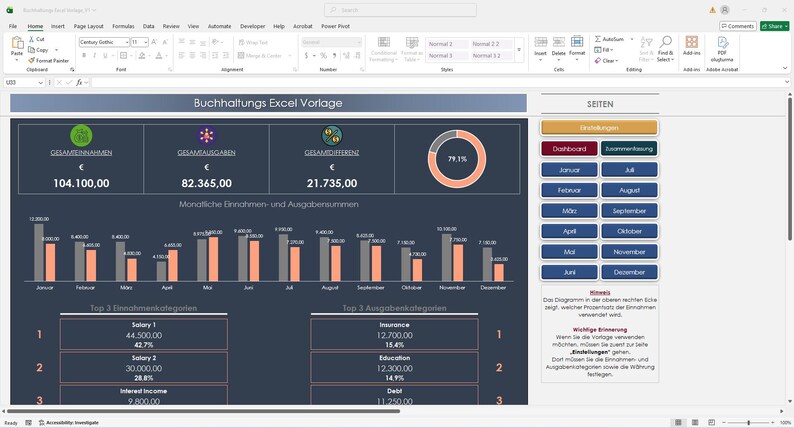Activate the Format Painter brush
This screenshot has height=428, width=794.
31,60
